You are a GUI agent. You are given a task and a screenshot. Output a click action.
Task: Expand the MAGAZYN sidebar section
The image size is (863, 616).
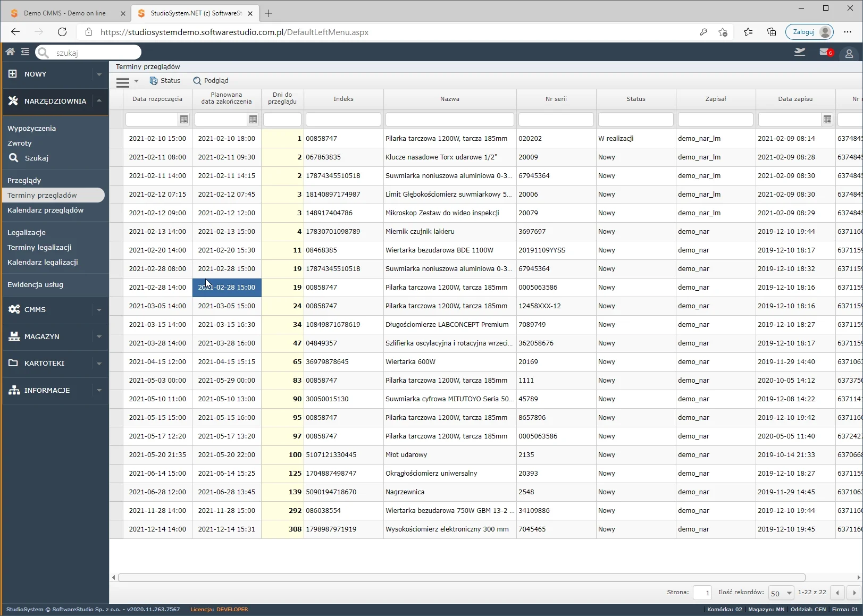99,336
